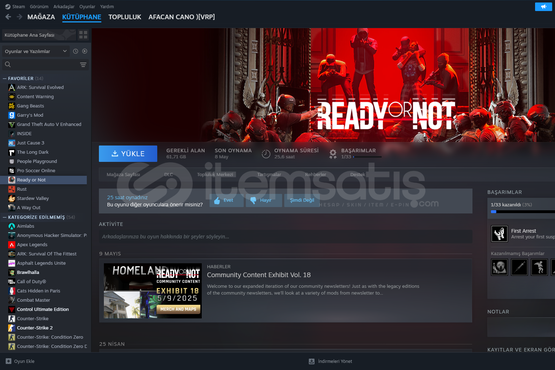Viewport: 555px width, 370px height.
Task: Click the achievements progress bar
Action: pyautogui.click(x=522, y=212)
